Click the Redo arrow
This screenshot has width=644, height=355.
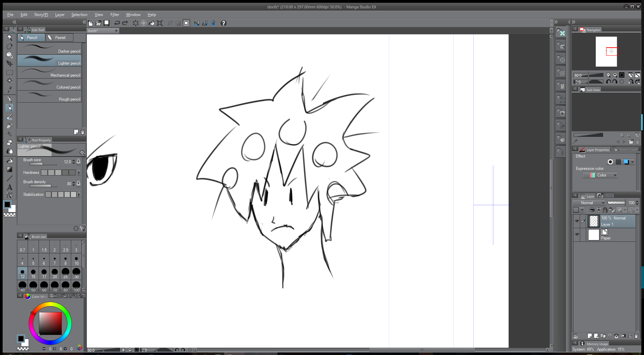click(125, 23)
